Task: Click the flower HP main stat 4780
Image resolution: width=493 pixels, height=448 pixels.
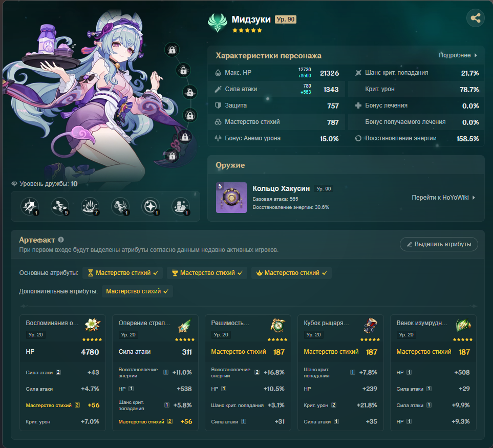Action: tap(90, 352)
